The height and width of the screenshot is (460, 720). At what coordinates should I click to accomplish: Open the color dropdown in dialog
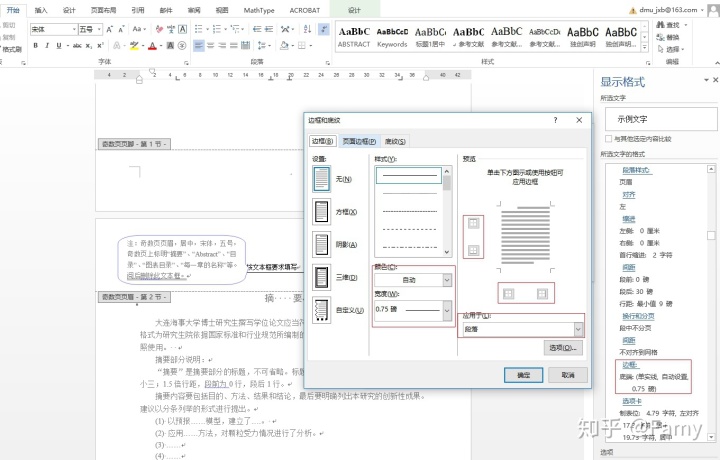click(447, 280)
